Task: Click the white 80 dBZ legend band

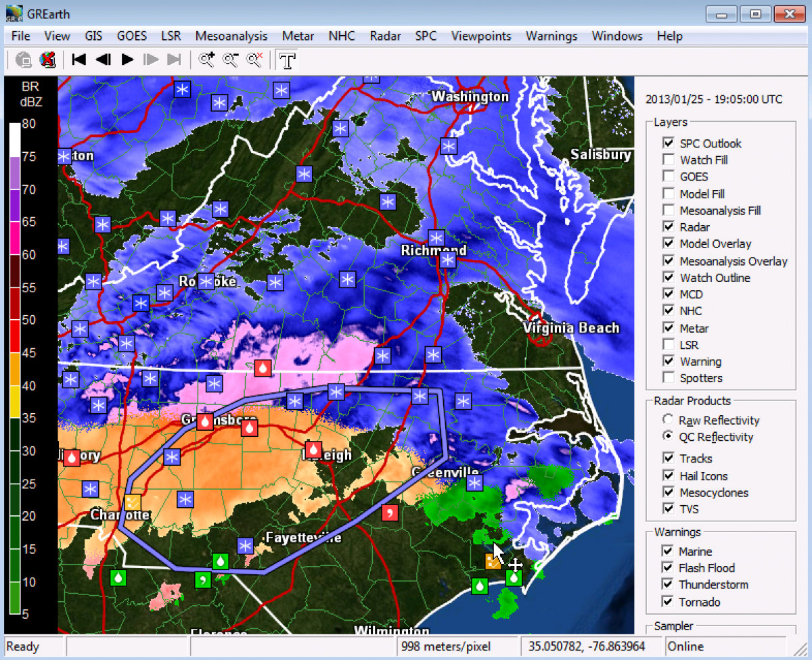Action: pyautogui.click(x=14, y=140)
